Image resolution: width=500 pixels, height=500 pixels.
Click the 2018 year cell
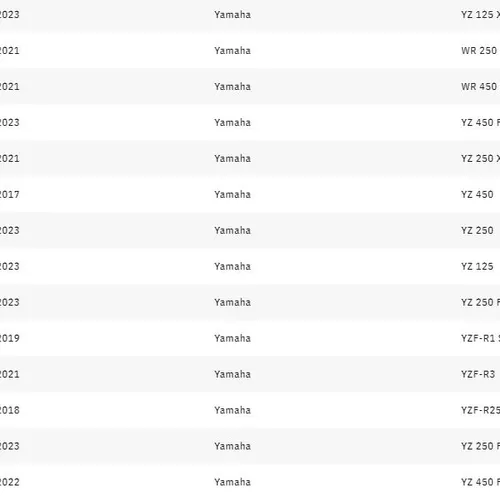click(10, 410)
